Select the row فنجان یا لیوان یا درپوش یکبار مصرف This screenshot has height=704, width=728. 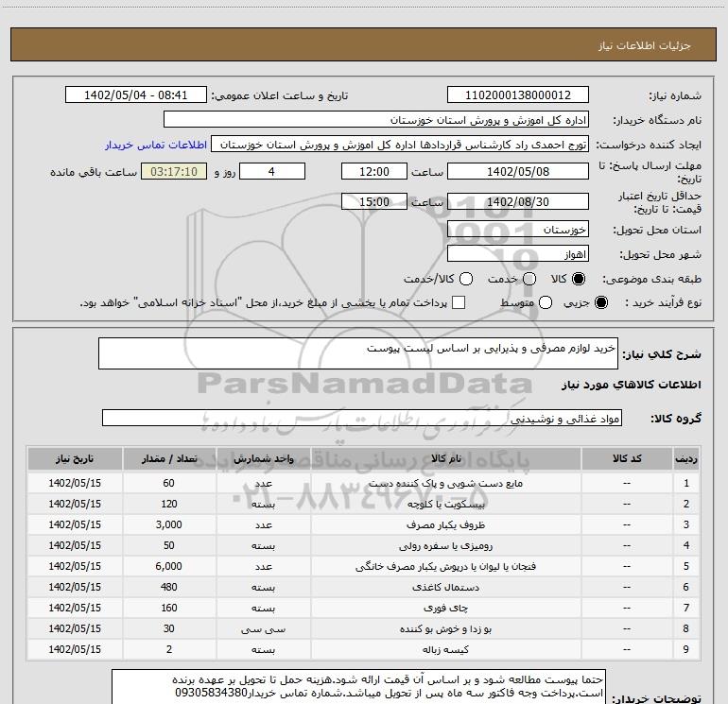coord(364,566)
